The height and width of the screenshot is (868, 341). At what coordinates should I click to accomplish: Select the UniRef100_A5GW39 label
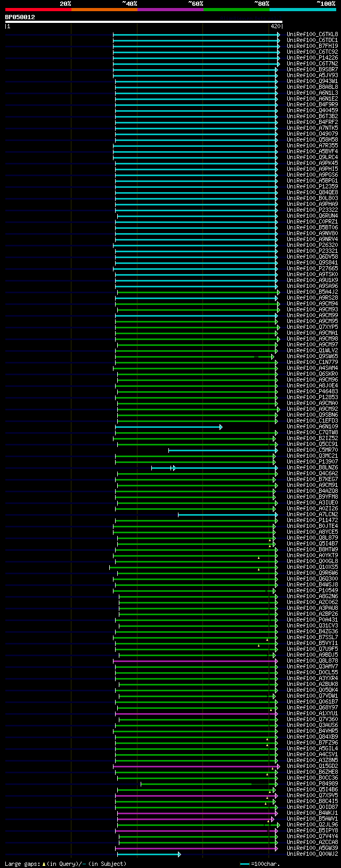pos(312,848)
